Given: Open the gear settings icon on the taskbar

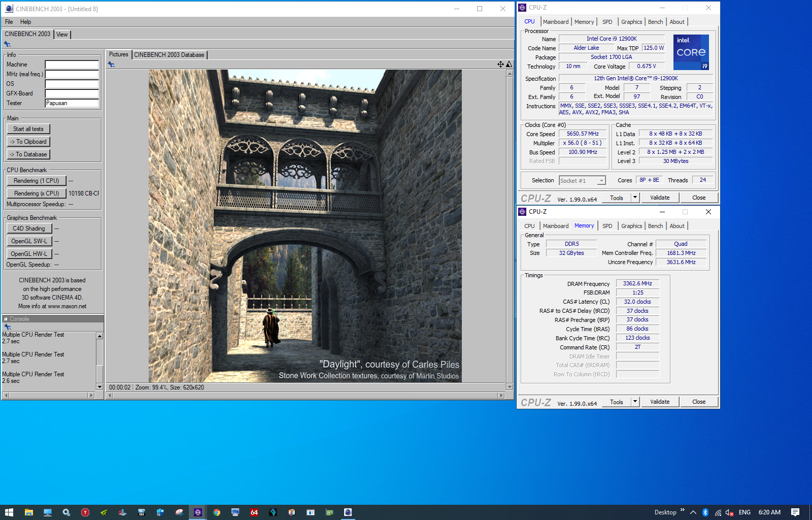Looking at the screenshot, I should [66, 512].
